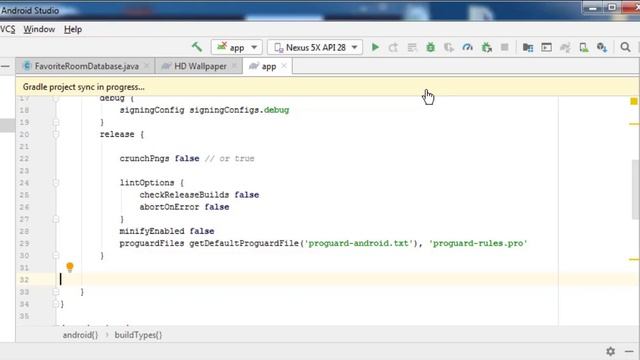This screenshot has height=360, width=640.
Task: Click green 'debug' after signingConfigs
Action: pyautogui.click(x=276, y=110)
